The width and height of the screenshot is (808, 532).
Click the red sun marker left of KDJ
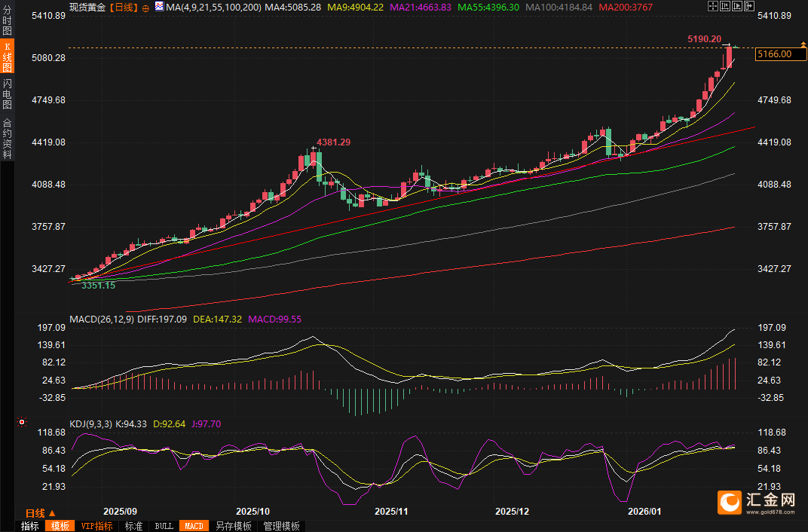21,423
